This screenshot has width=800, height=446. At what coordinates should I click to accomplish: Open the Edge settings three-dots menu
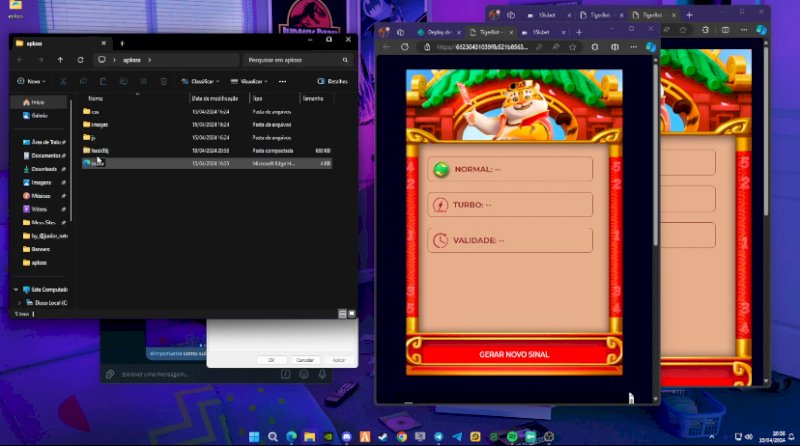click(632, 47)
